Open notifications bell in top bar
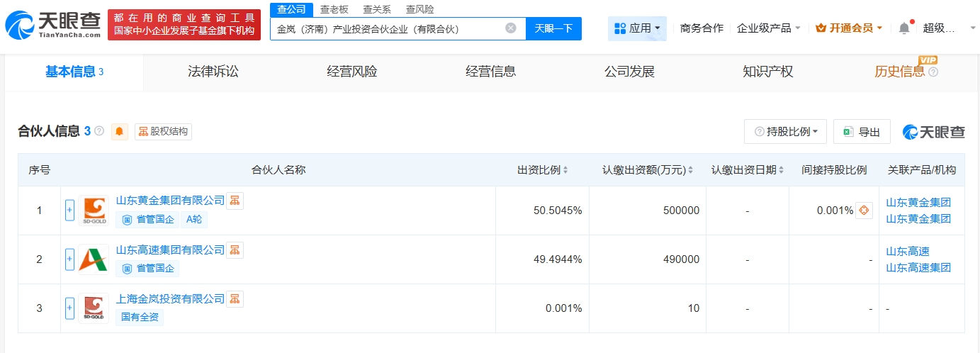The height and width of the screenshot is (353, 980). click(903, 28)
